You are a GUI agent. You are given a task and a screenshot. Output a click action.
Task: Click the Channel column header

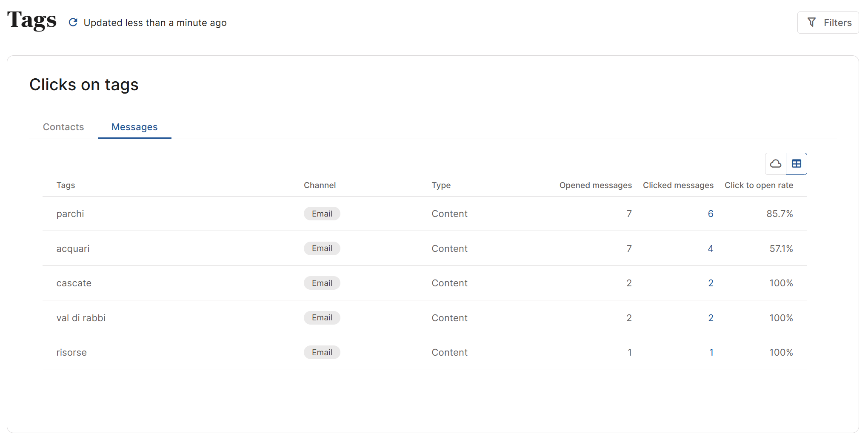pos(320,185)
